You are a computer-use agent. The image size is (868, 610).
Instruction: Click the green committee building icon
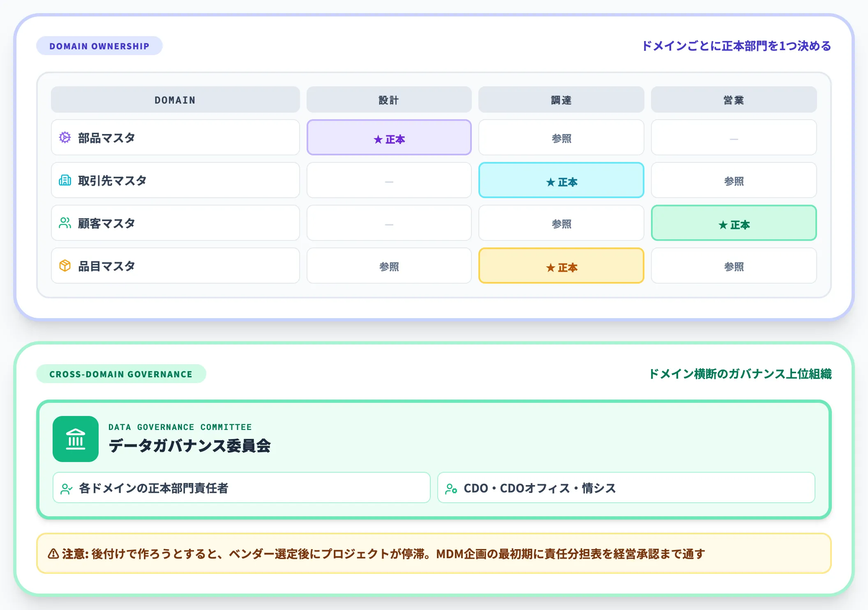tap(76, 439)
